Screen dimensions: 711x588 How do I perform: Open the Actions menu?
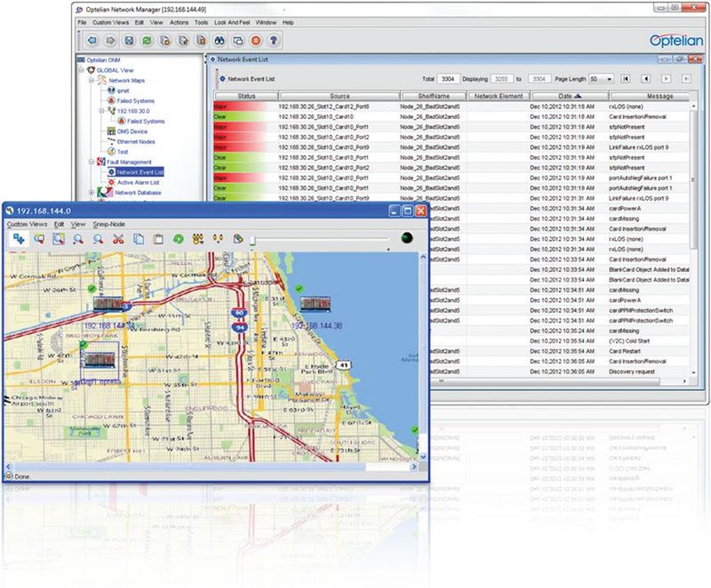179,22
